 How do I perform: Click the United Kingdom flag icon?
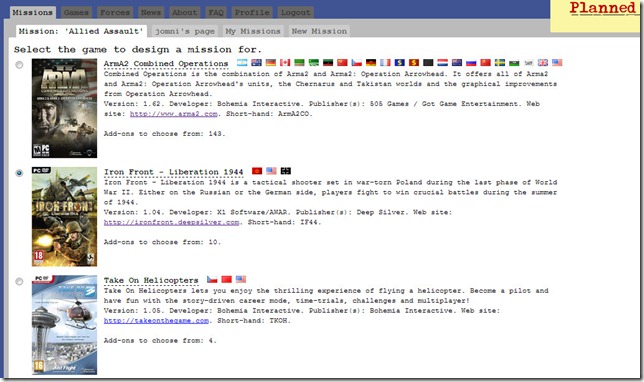(x=543, y=62)
